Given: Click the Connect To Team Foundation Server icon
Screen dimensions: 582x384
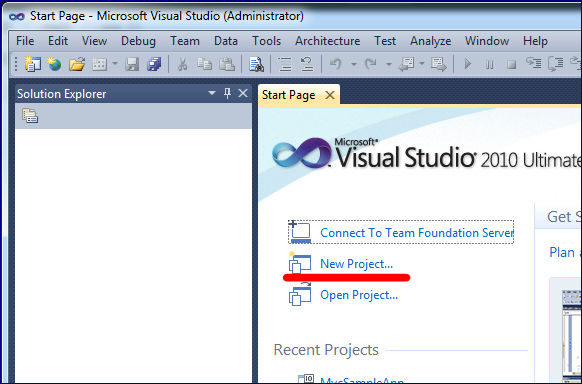Looking at the screenshot, I should tap(300, 232).
